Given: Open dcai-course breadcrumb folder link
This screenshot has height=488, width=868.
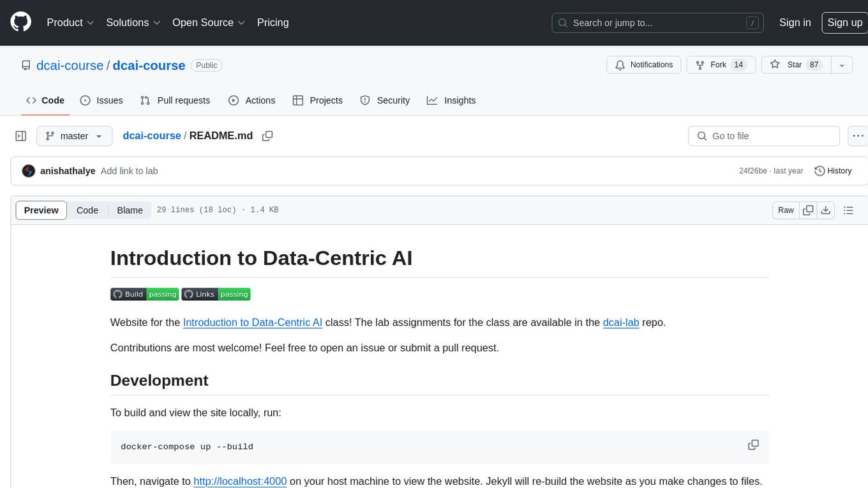Looking at the screenshot, I should (x=152, y=136).
